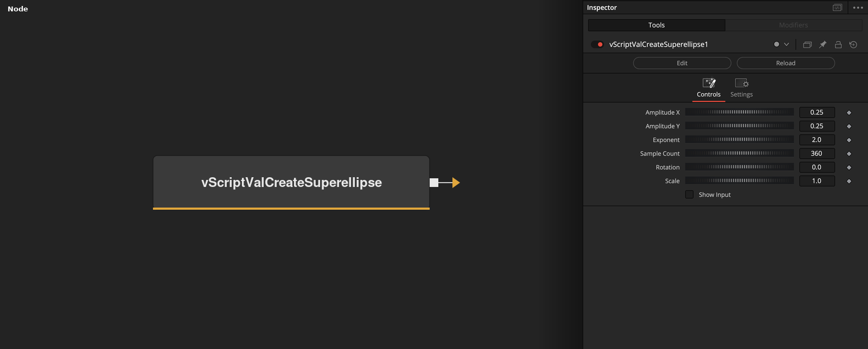The height and width of the screenshot is (349, 868).
Task: Open the Inspector three-dot options menu
Action: click(858, 8)
